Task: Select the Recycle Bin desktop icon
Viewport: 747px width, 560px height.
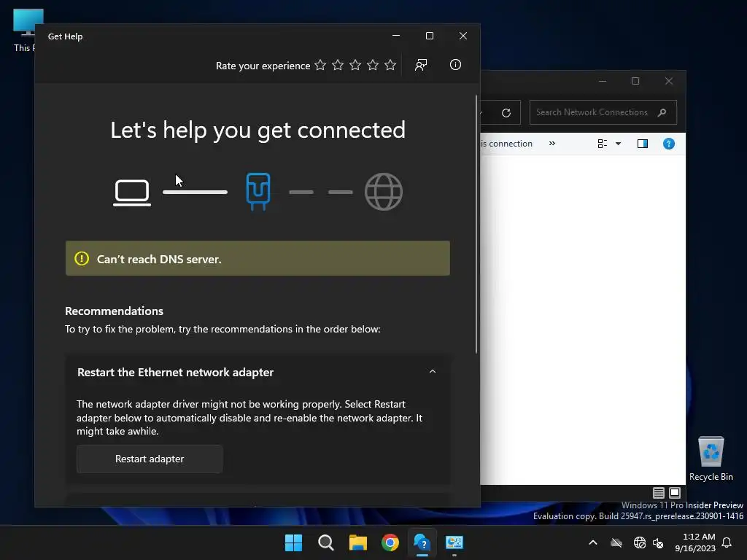Action: click(x=711, y=459)
